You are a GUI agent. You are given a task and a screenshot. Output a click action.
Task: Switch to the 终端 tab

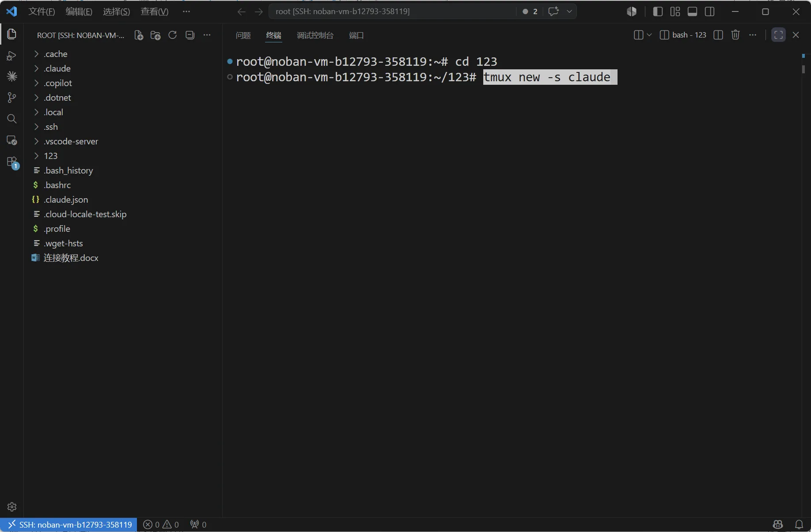pos(274,35)
